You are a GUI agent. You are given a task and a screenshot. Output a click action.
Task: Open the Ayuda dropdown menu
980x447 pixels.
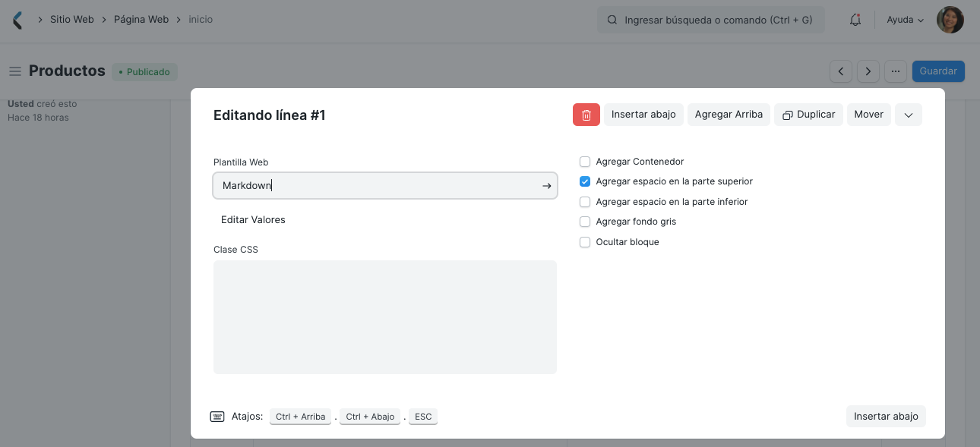click(906, 20)
